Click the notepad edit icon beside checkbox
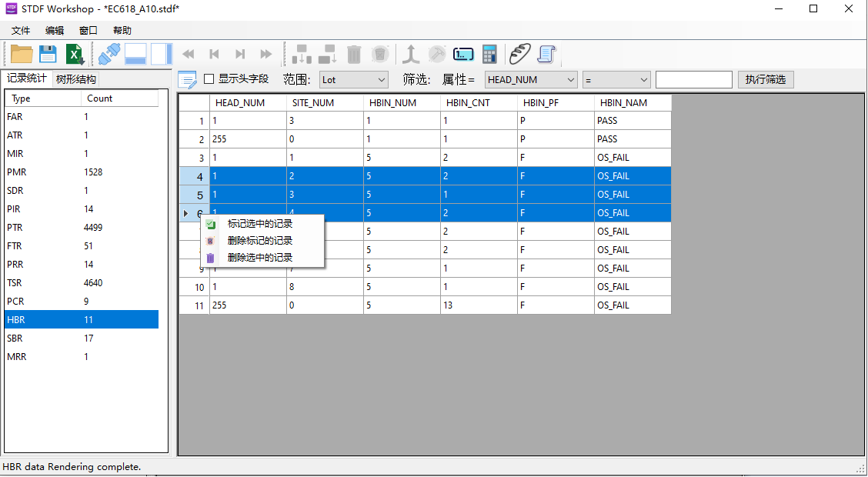Image resolution: width=868 pixels, height=477 pixels. point(187,79)
